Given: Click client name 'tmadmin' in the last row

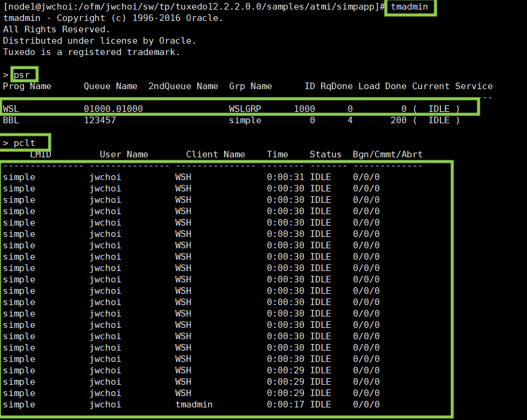Looking at the screenshot, I should pos(194,404).
